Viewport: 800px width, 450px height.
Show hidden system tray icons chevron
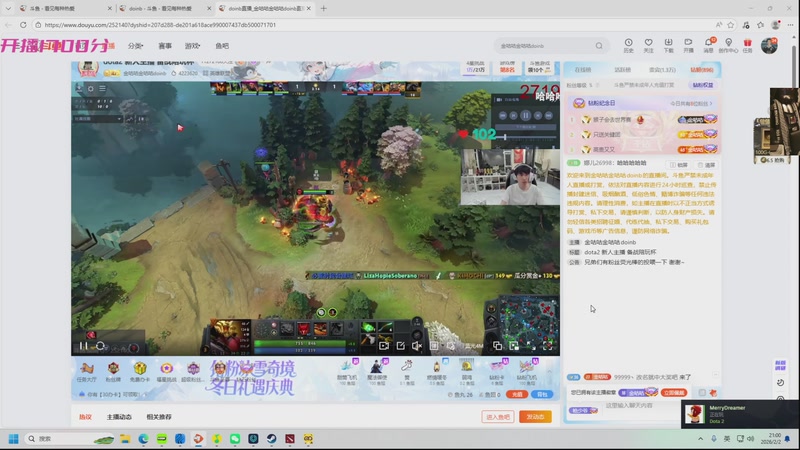[x=701, y=439]
